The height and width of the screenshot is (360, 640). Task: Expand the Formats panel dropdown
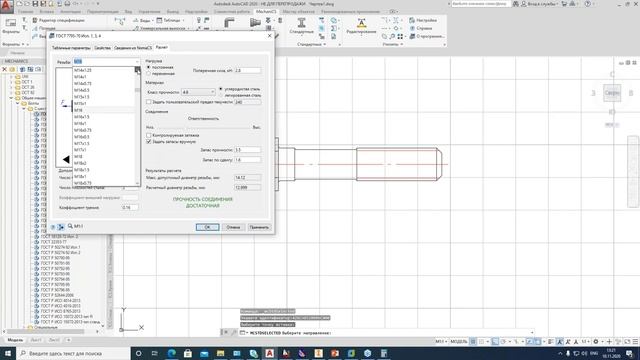pyautogui.click(x=23, y=44)
